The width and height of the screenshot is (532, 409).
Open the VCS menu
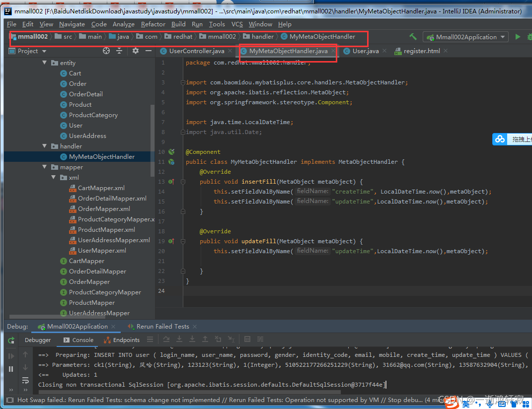pyautogui.click(x=237, y=24)
